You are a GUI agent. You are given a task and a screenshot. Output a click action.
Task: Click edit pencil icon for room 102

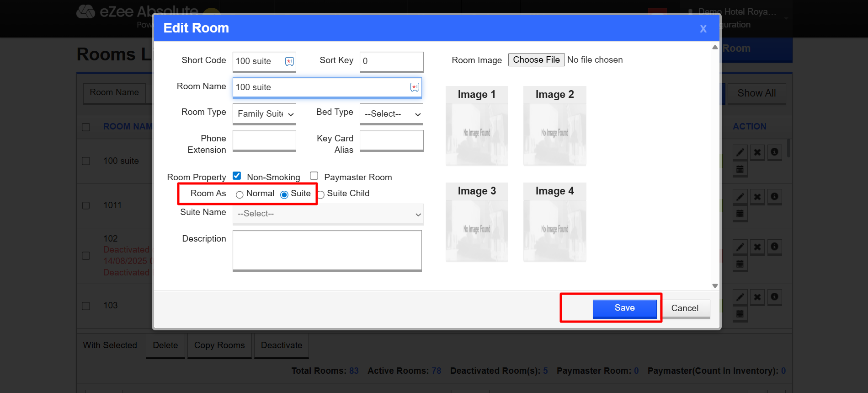click(740, 247)
